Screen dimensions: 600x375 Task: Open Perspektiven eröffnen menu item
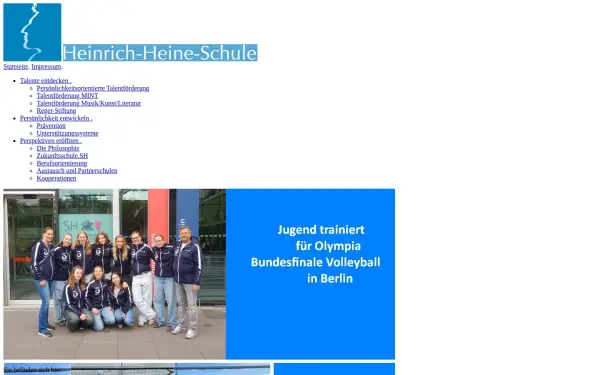tap(51, 141)
